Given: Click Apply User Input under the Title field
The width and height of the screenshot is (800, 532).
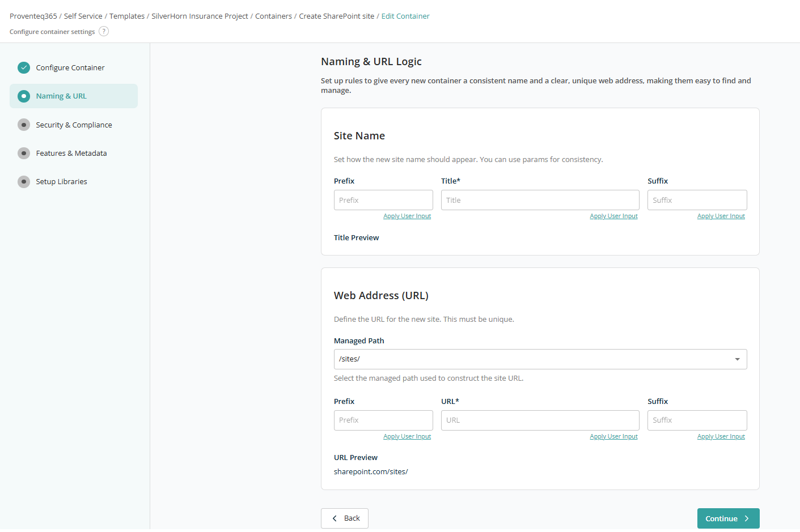Looking at the screenshot, I should point(613,216).
